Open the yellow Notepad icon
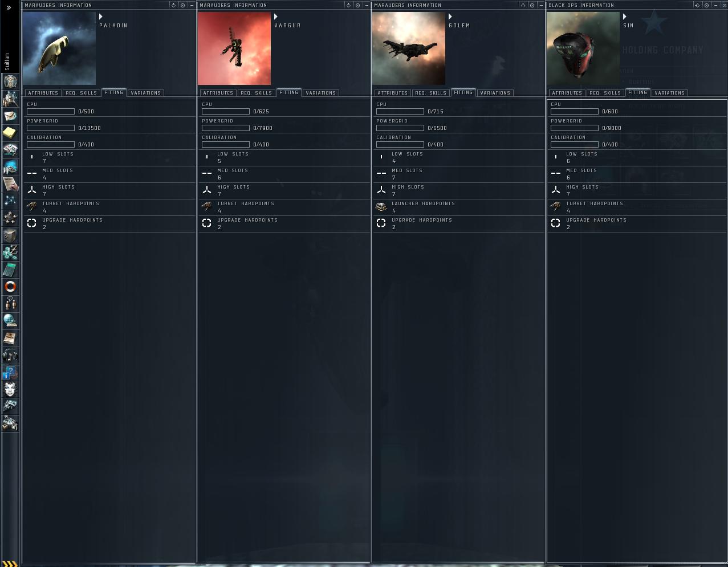Viewport: 728px width, 567px height. (x=10, y=133)
